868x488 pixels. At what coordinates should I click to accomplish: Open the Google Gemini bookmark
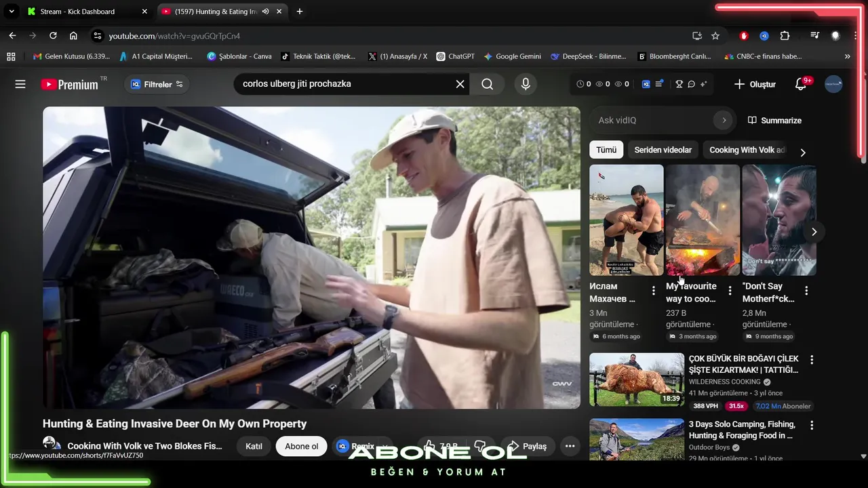click(x=512, y=56)
